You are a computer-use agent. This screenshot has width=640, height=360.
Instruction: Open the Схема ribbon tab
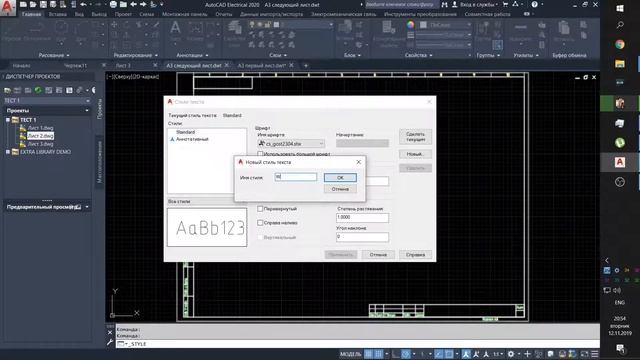click(147, 14)
